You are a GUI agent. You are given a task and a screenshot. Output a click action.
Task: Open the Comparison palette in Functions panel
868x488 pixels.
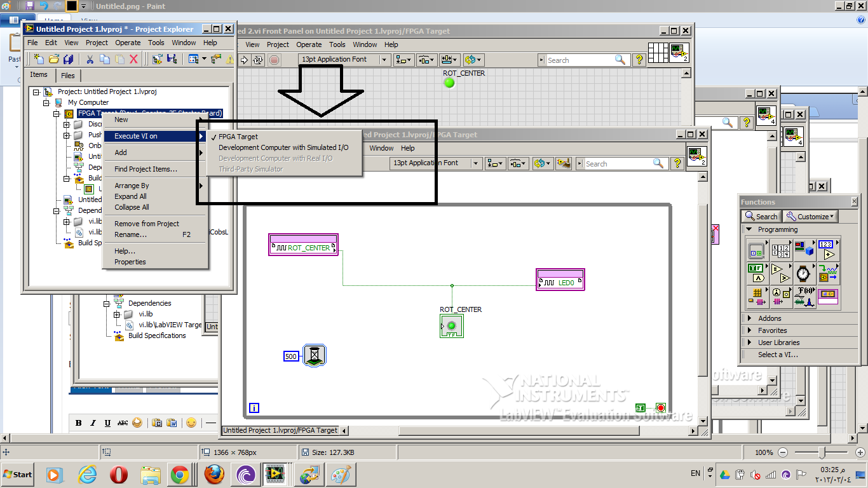(x=780, y=273)
